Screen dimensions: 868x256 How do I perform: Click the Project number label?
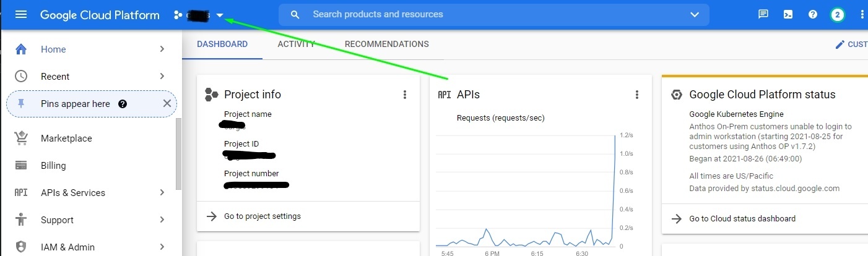coord(251,174)
